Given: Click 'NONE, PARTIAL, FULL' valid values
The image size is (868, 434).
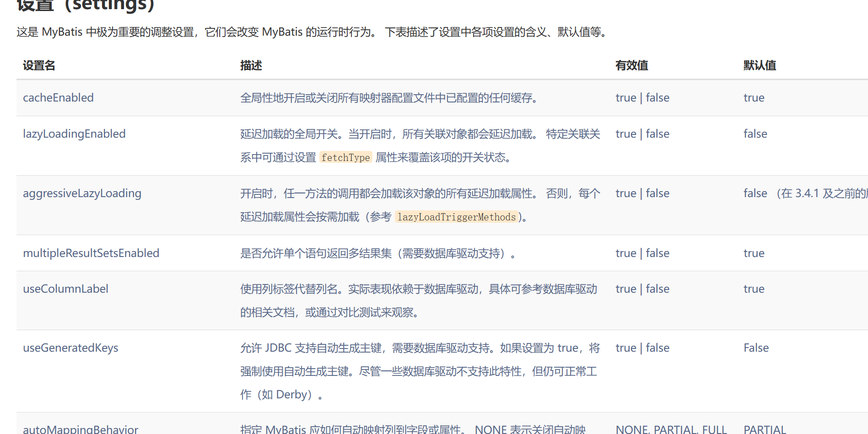Looking at the screenshot, I should click(x=671, y=429).
